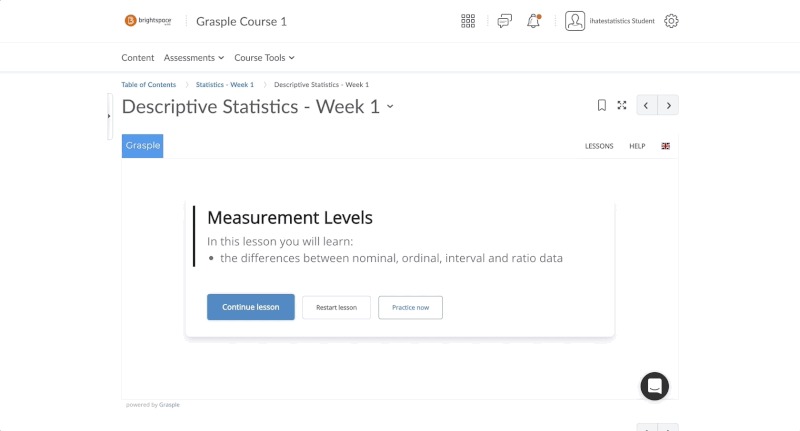Open the Content menu item
Image resolution: width=800 pixels, height=431 pixels.
point(138,58)
